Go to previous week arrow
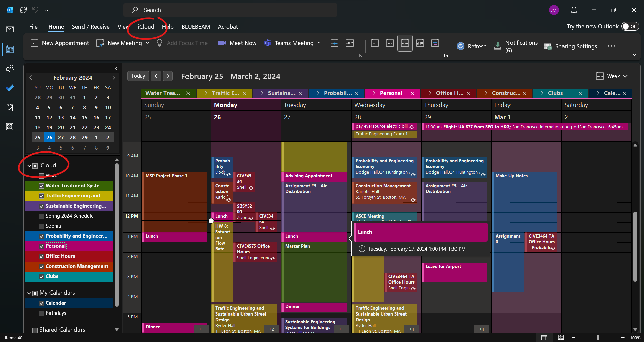The width and height of the screenshot is (644, 342). 156,76
